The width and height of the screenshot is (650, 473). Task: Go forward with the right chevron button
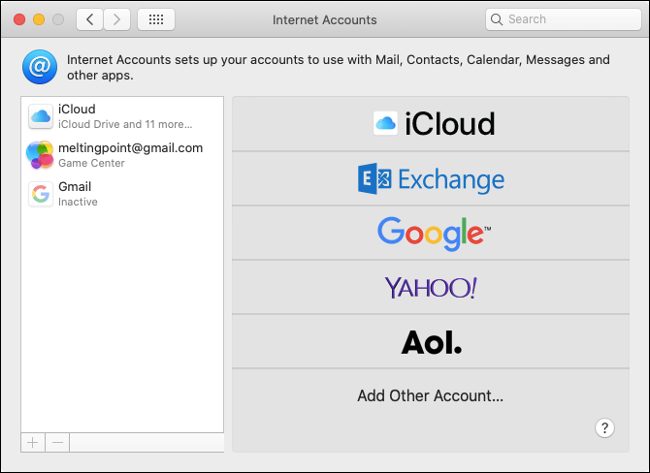(117, 19)
